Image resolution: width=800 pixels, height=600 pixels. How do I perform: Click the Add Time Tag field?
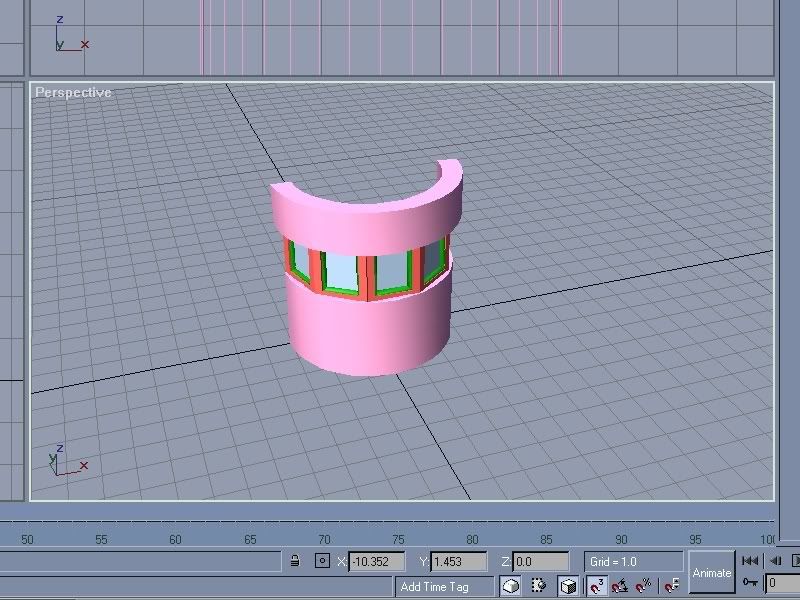click(444, 586)
